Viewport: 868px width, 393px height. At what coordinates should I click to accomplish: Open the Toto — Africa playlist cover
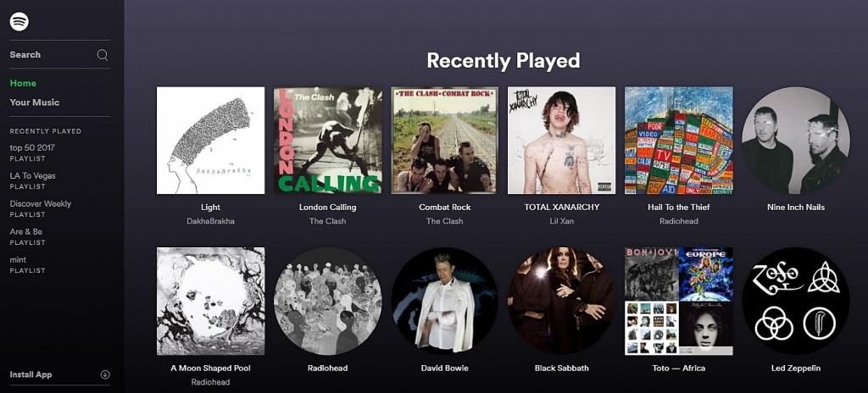679,302
